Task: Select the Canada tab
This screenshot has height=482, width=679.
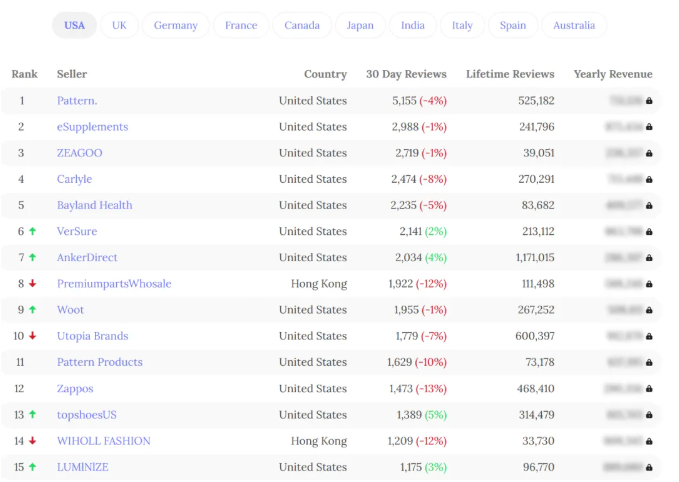Action: click(x=302, y=25)
